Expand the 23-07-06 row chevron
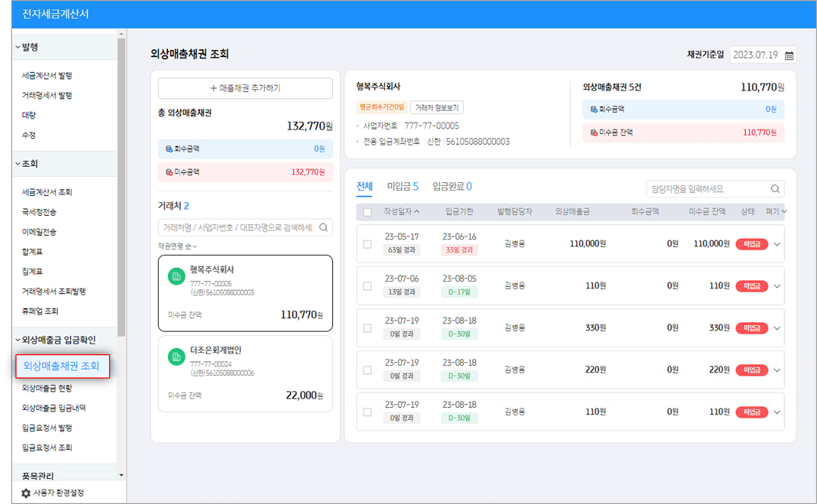This screenshot has height=504, width=817. tap(777, 286)
